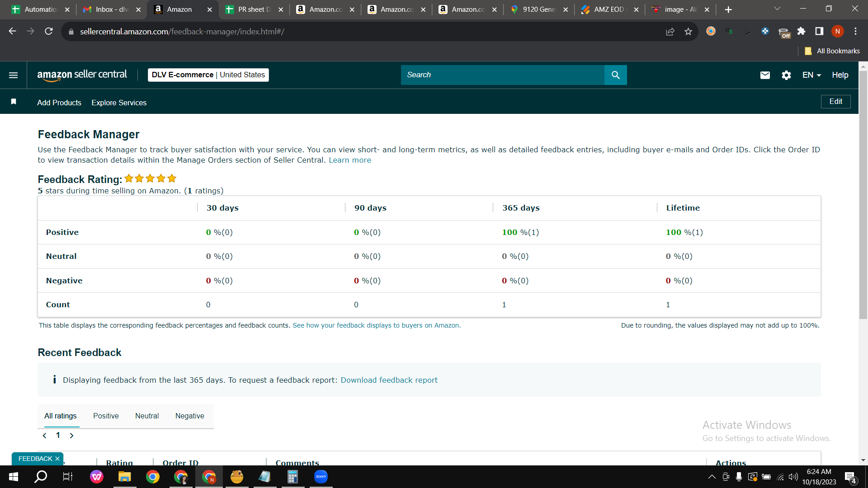Click the Learn more link
Viewport: 868px width, 488px height.
(x=350, y=160)
